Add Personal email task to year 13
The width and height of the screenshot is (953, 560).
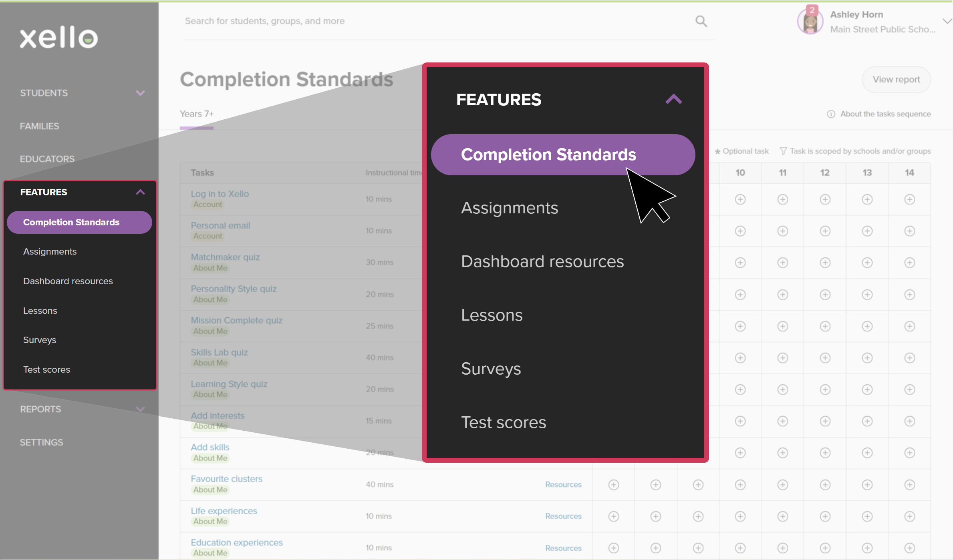coord(867,231)
